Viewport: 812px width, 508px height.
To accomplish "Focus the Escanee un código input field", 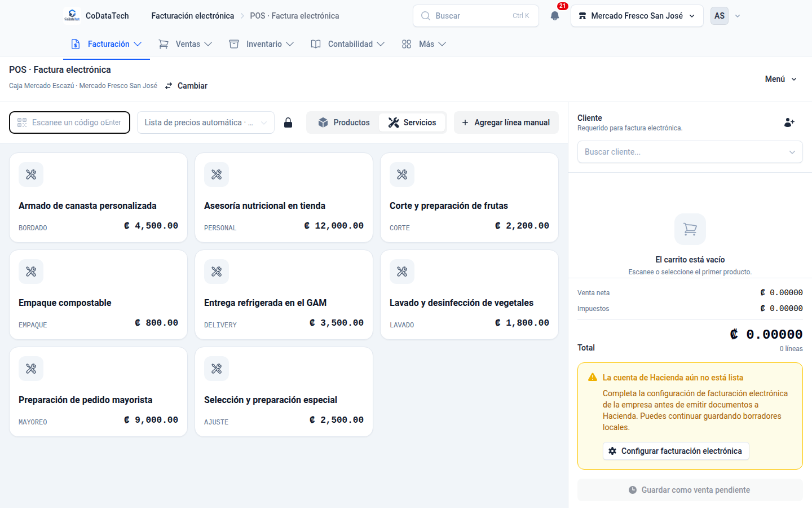I will [x=70, y=122].
